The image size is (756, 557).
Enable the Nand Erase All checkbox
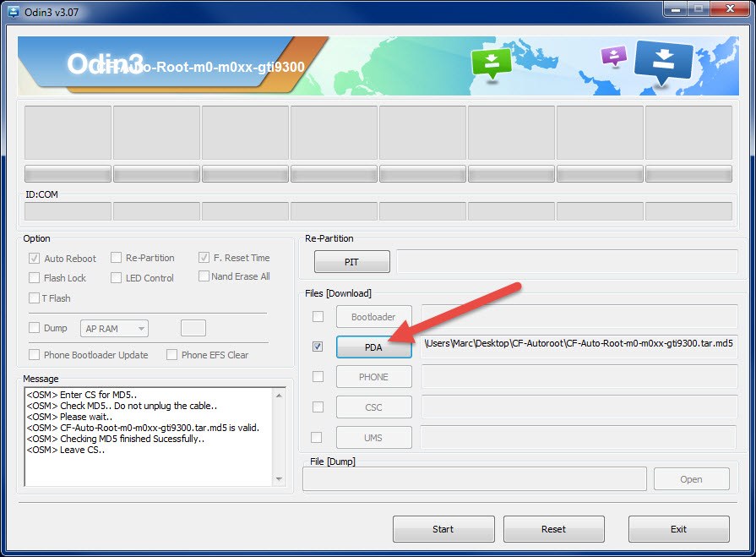204,276
